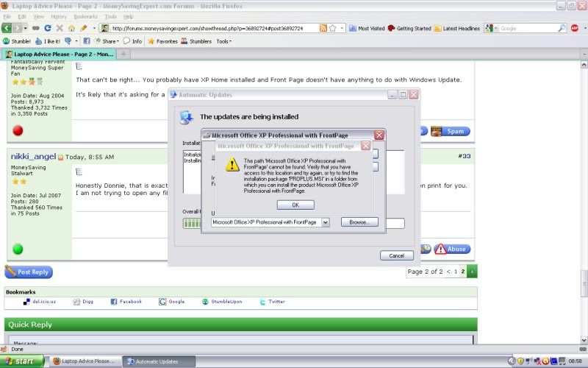The image size is (588, 368).
Task: Open the Getting Started bookmark
Action: coord(409,28)
